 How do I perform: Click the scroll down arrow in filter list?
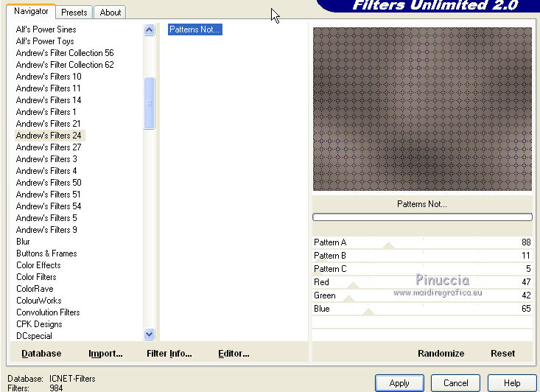(149, 334)
